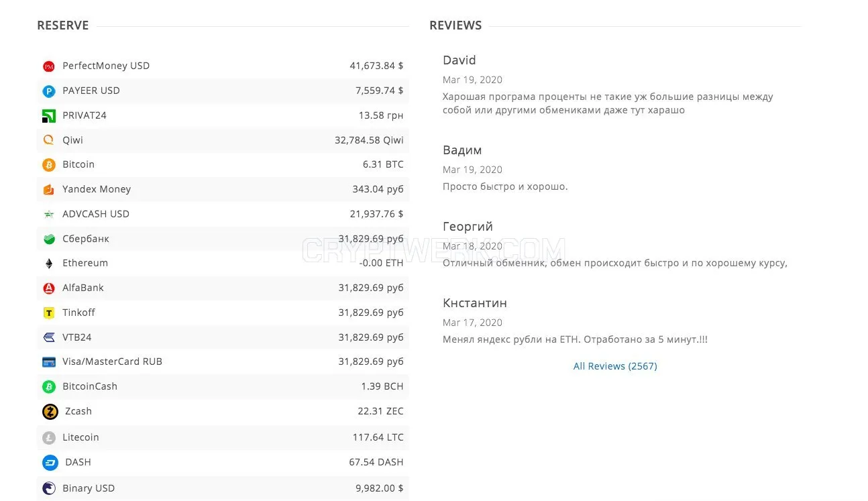Click the ADVCASH USD logo icon
Viewport: 868px width, 501px height.
coord(49,215)
